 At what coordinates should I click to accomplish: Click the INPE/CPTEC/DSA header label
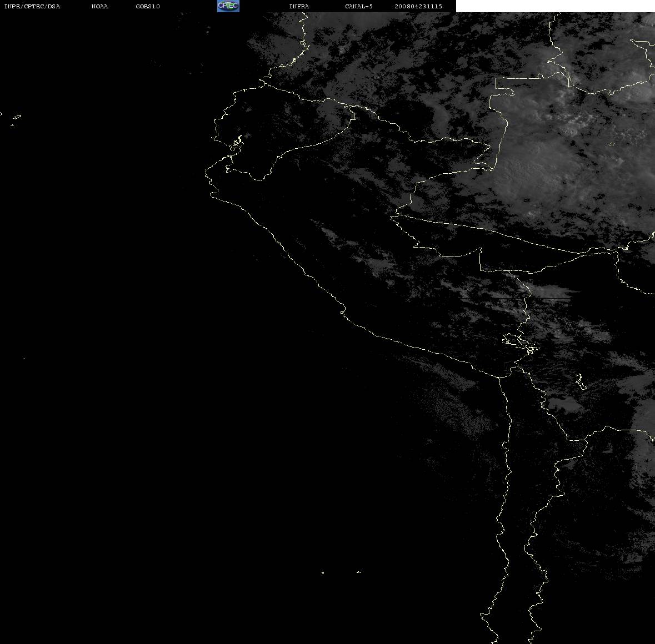[32, 6]
